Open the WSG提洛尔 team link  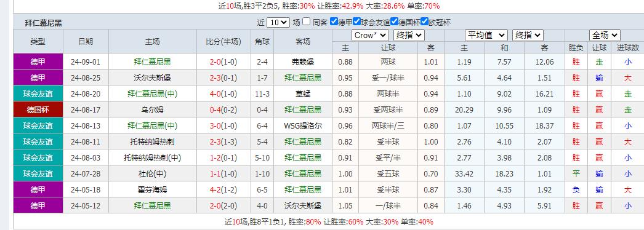(303, 126)
